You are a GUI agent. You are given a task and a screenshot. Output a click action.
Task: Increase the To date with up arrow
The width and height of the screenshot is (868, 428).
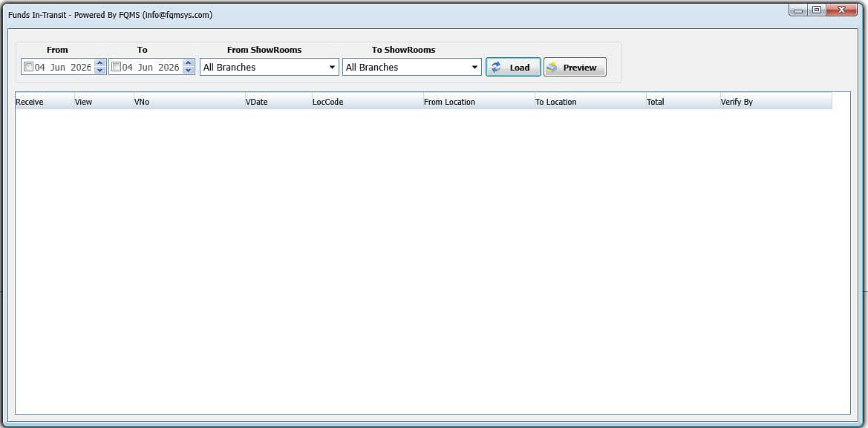[188, 63]
